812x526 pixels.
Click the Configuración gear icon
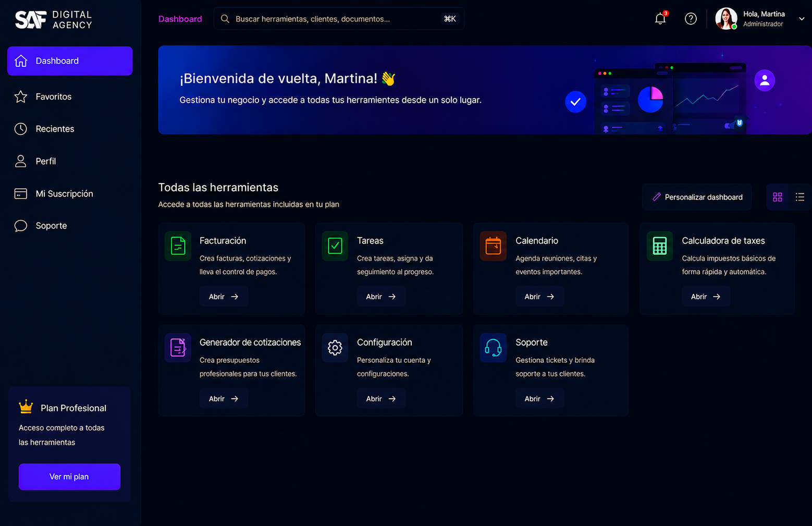pos(335,347)
